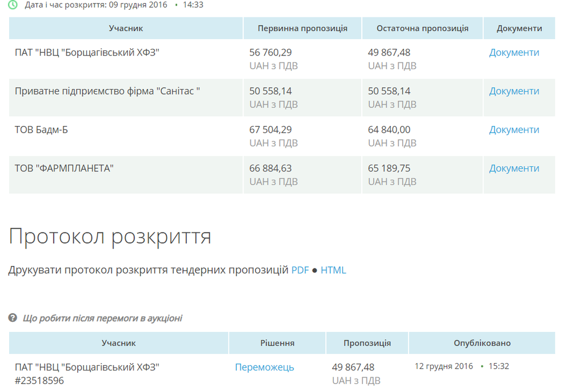Click the green clock icon near disclosure date

coord(12,5)
